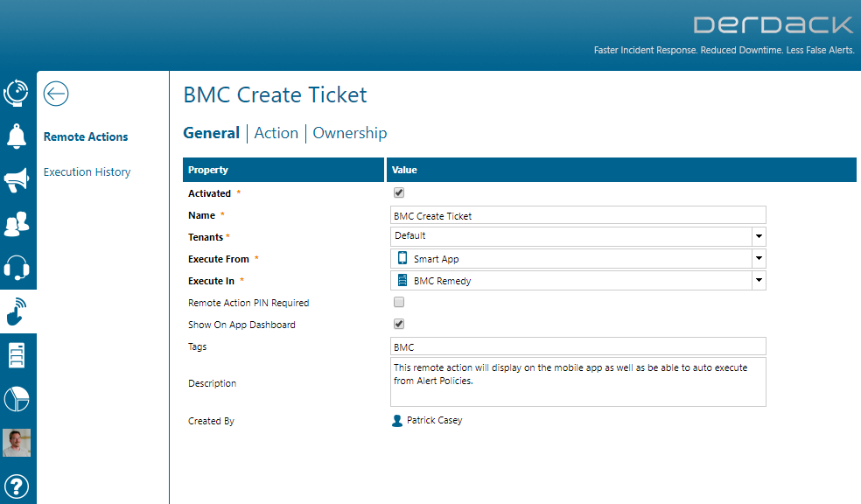
Task: Uncheck the Activated checkbox
Action: click(399, 192)
